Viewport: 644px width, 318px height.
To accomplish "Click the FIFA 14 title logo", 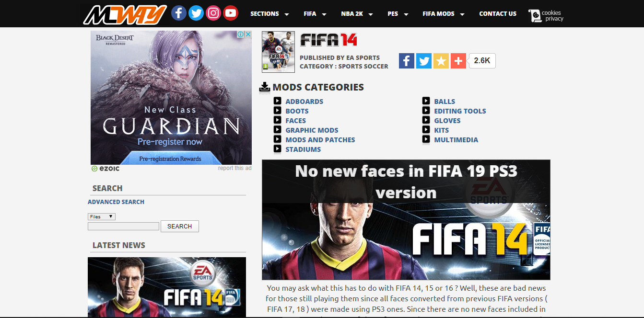I will 328,40.
